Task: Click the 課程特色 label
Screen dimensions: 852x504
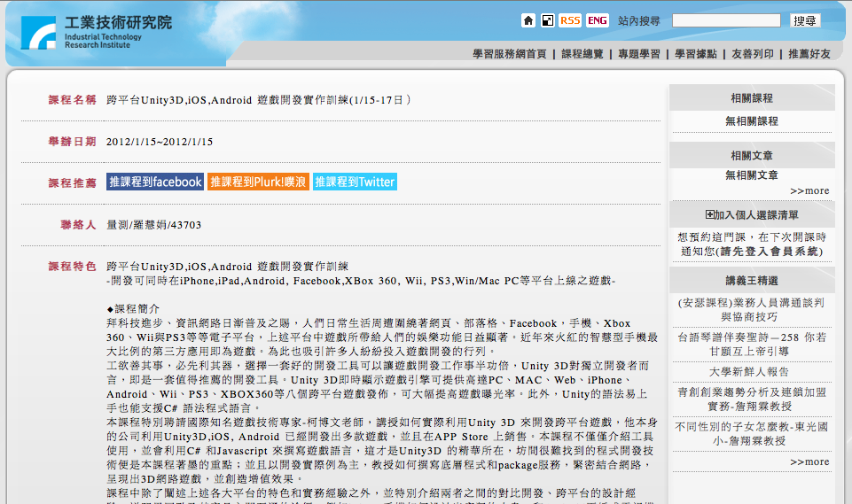Action: point(73,266)
